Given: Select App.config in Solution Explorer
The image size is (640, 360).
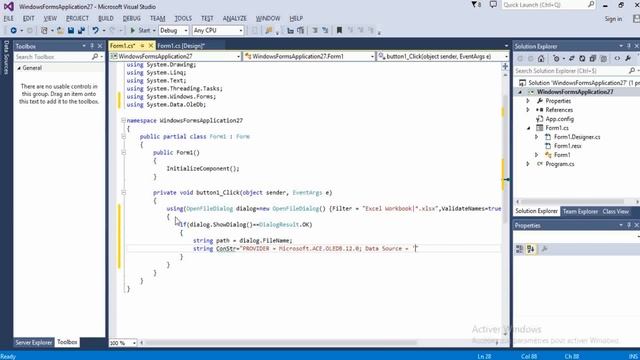Looking at the screenshot, I should pyautogui.click(x=560, y=119).
